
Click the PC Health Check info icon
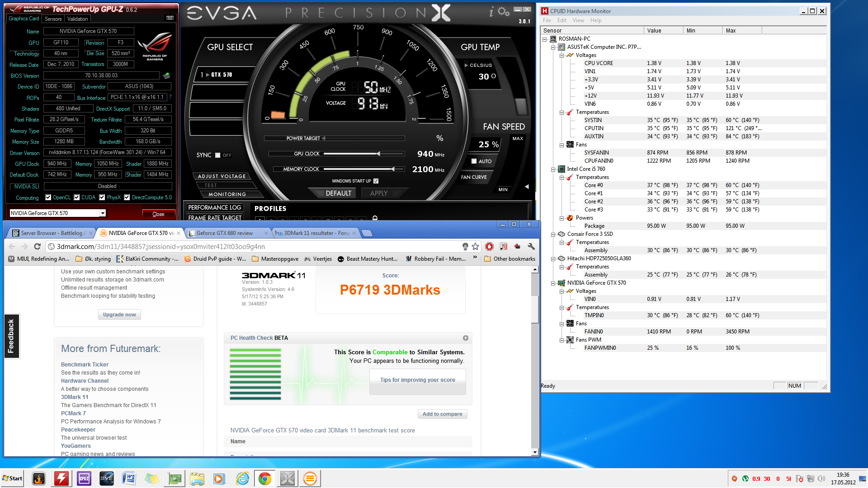pos(466,338)
